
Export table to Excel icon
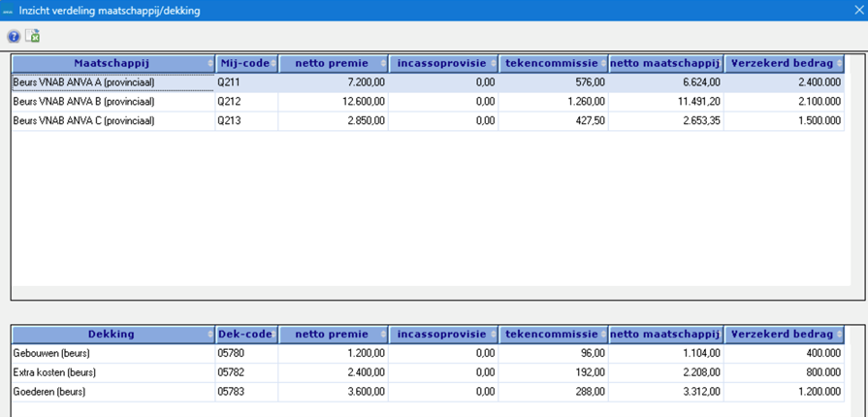pos(33,37)
